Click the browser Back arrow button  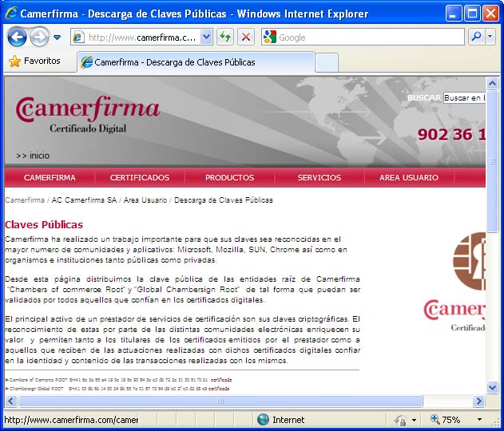[x=17, y=38]
